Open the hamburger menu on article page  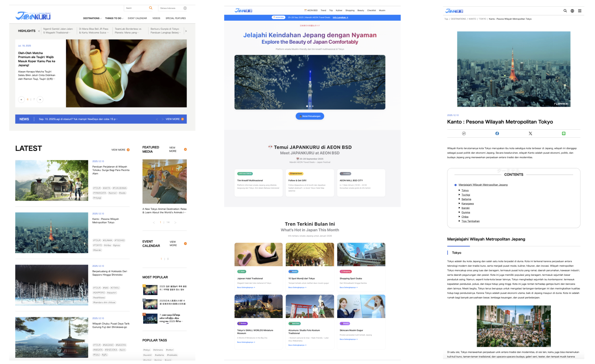click(x=580, y=11)
